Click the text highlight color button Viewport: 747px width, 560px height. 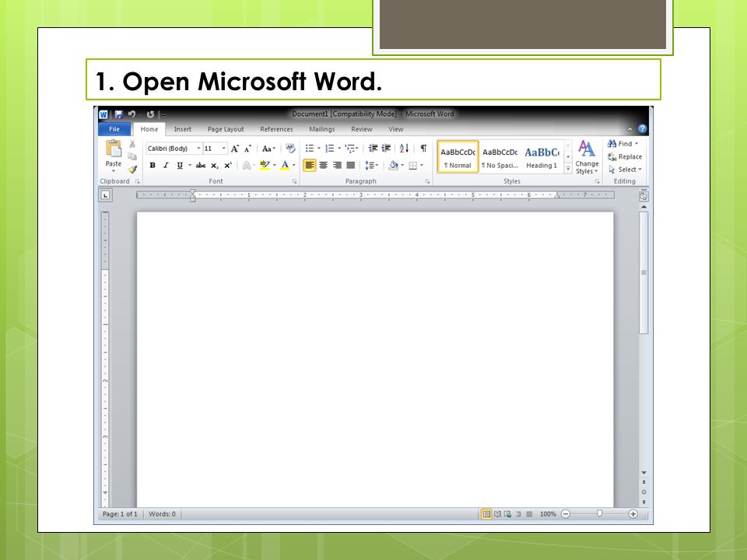pos(265,165)
